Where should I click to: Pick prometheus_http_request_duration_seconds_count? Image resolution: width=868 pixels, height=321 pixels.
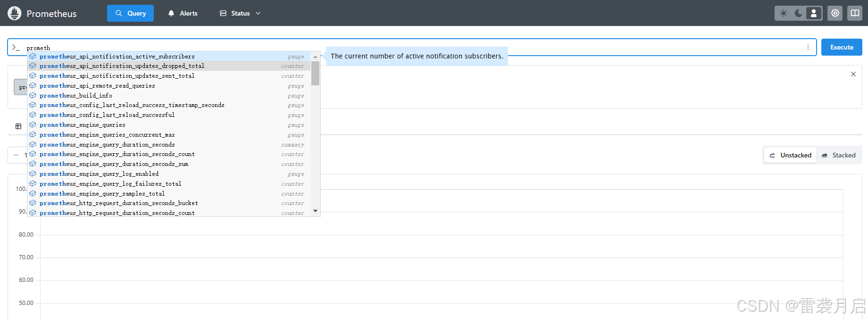click(169, 213)
